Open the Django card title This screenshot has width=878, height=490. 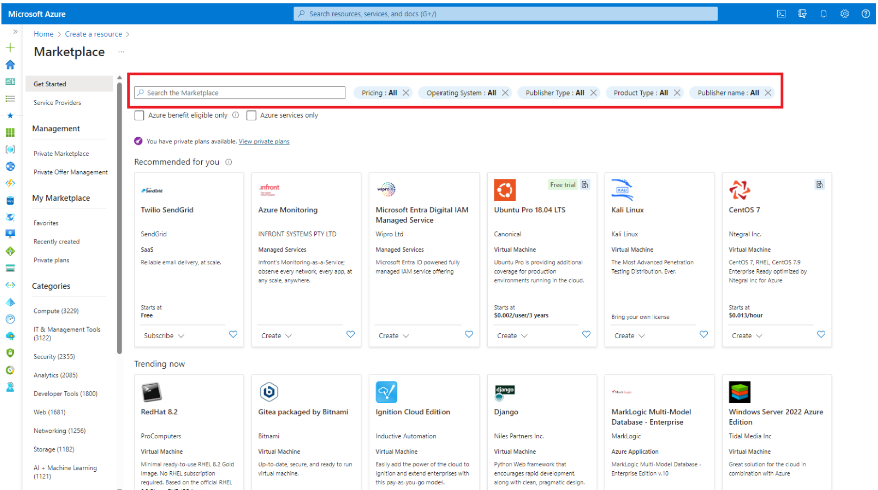coord(506,412)
